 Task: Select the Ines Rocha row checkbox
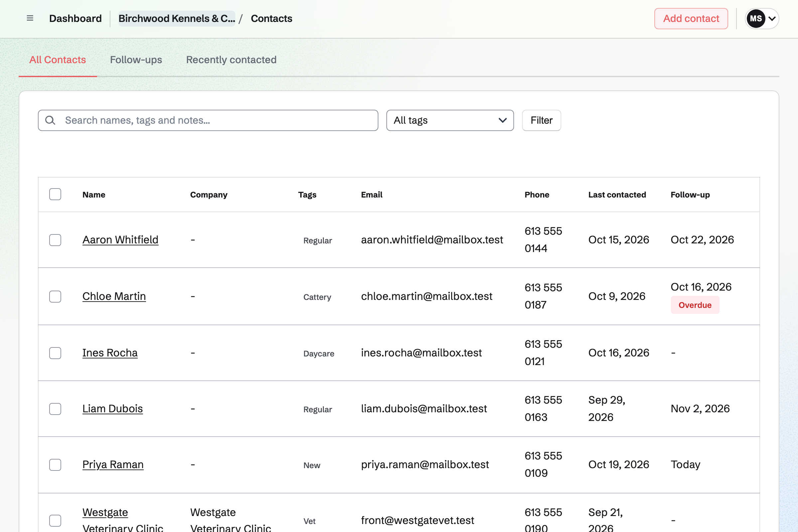tap(55, 353)
